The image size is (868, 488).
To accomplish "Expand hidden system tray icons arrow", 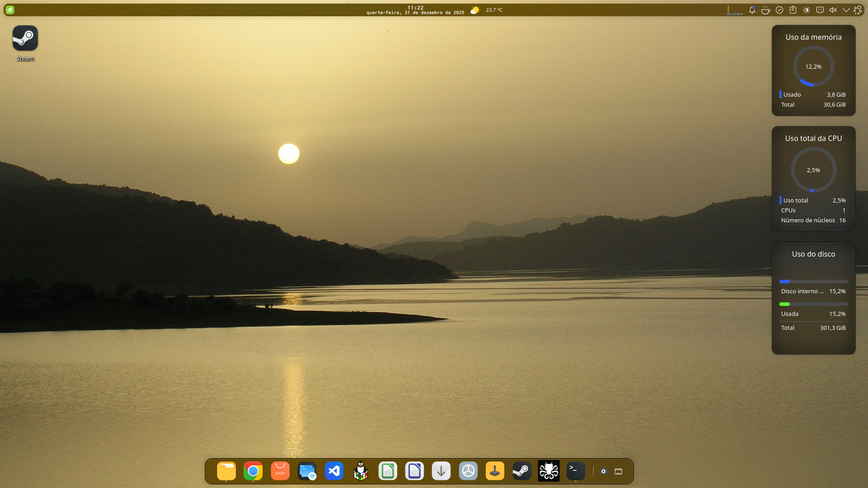I will point(846,10).
